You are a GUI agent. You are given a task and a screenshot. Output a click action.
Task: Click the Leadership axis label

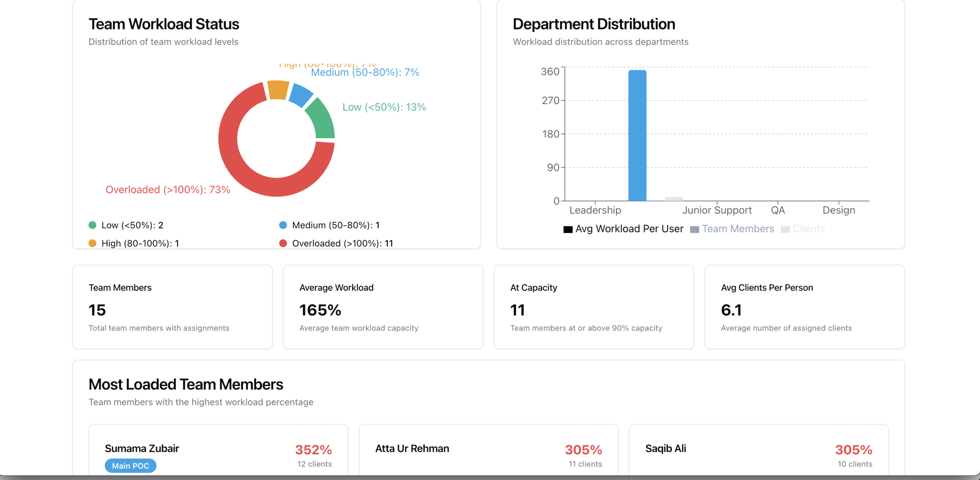[595, 210]
